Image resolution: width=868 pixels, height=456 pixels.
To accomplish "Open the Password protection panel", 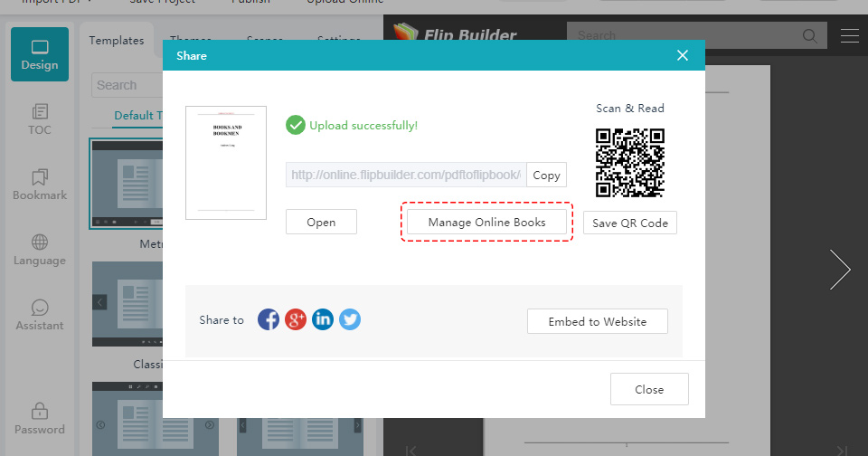I will 40,418.
